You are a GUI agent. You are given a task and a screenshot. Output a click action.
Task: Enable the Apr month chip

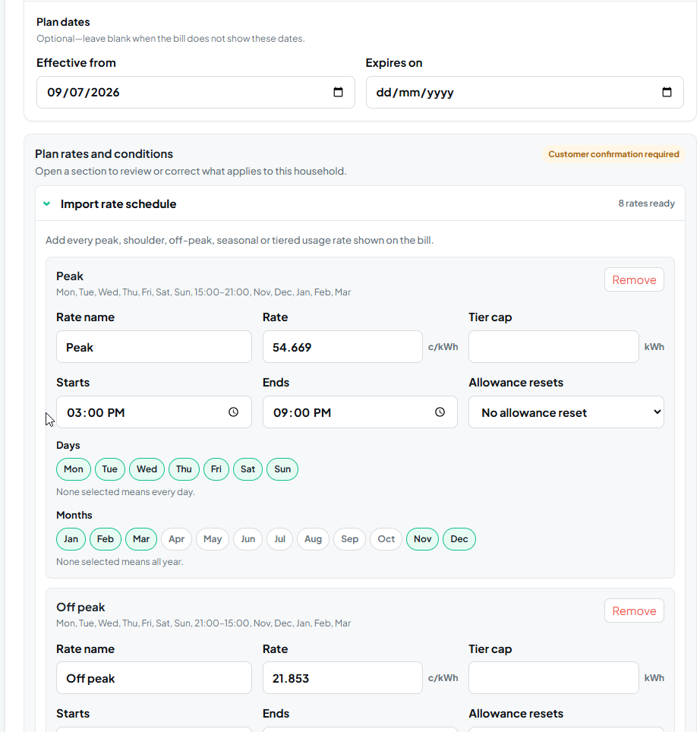[176, 539]
